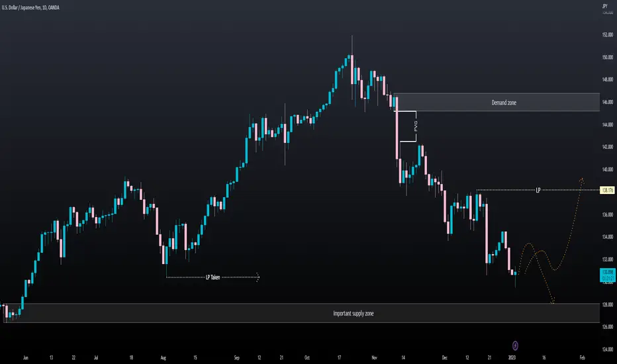Click 146.000 on the price axis
Screen dimensions: 617x364
coord(608,102)
